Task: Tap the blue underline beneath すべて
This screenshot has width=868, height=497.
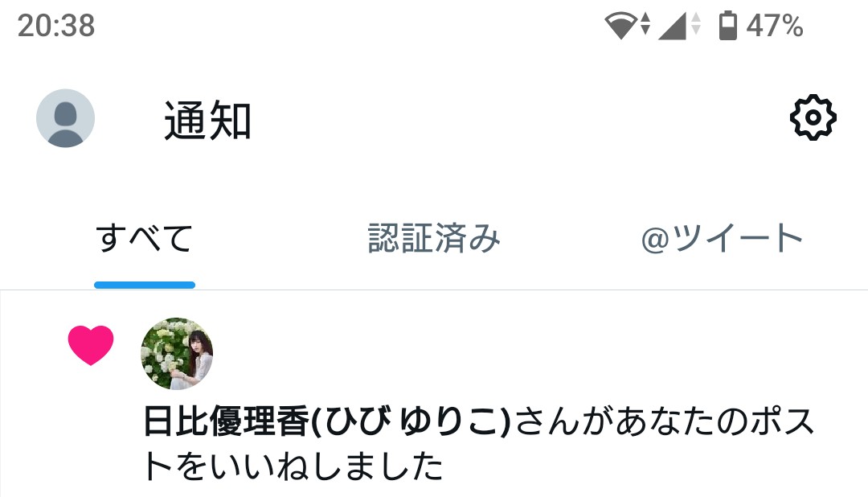Action: [145, 285]
